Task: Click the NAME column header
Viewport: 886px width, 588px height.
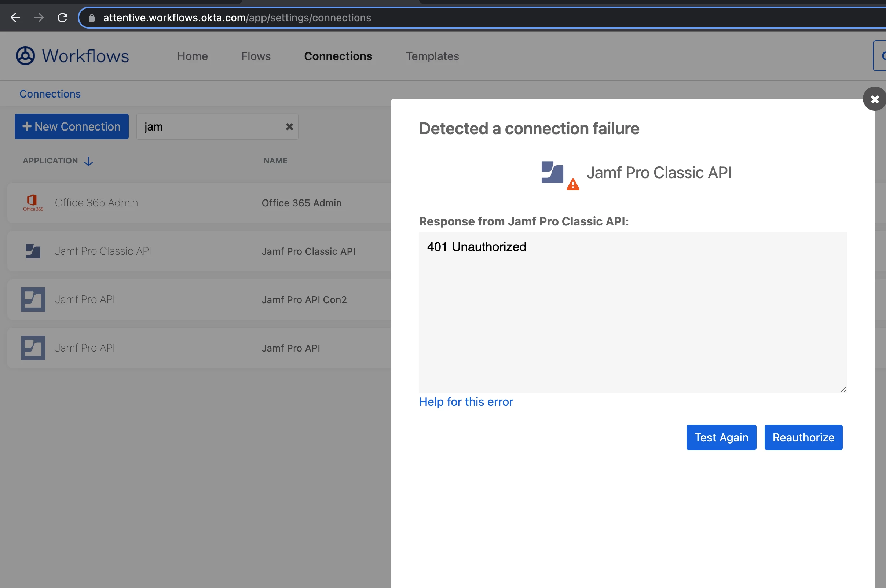Action: 275,161
